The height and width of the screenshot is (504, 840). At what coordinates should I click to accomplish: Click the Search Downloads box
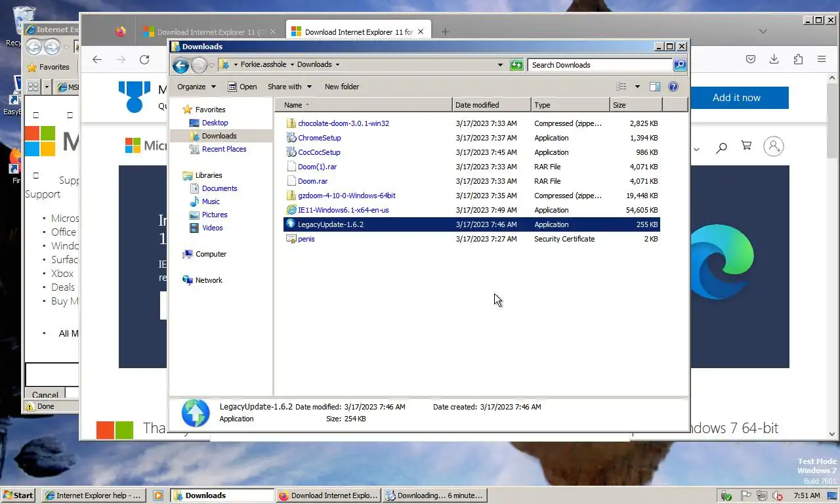click(600, 65)
